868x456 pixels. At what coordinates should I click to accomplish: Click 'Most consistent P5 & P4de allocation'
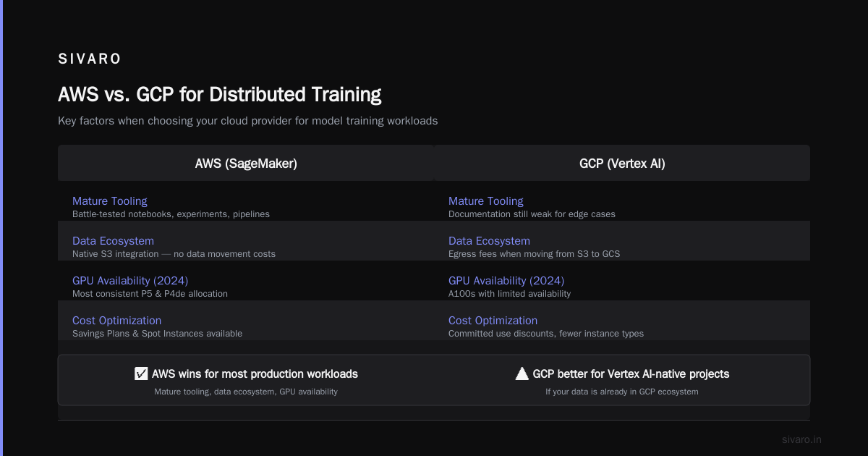[x=150, y=294]
